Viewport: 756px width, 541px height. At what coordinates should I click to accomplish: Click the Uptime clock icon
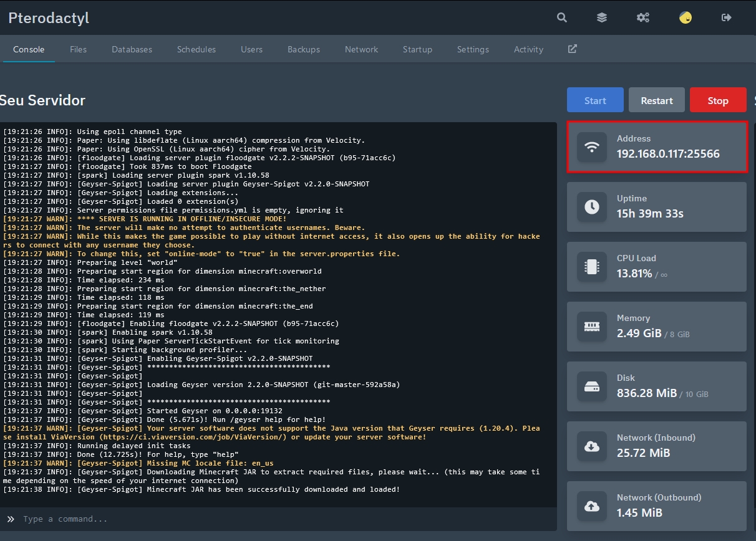[x=592, y=207]
